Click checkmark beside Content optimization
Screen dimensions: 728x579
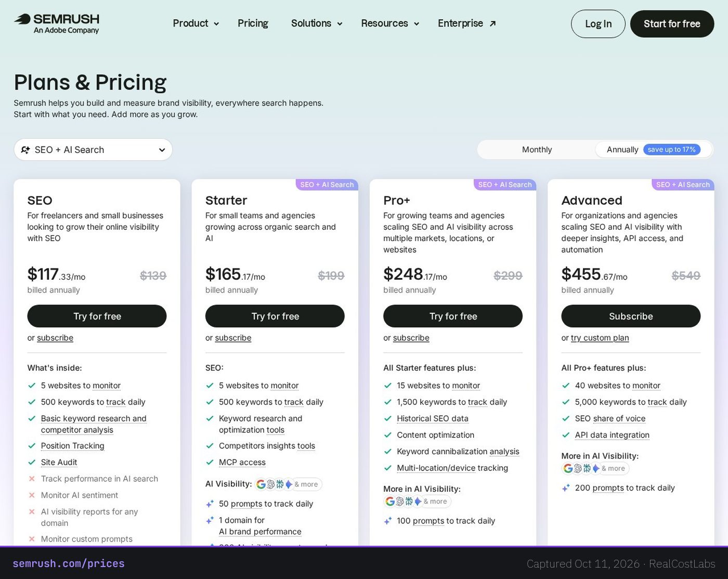(x=388, y=435)
